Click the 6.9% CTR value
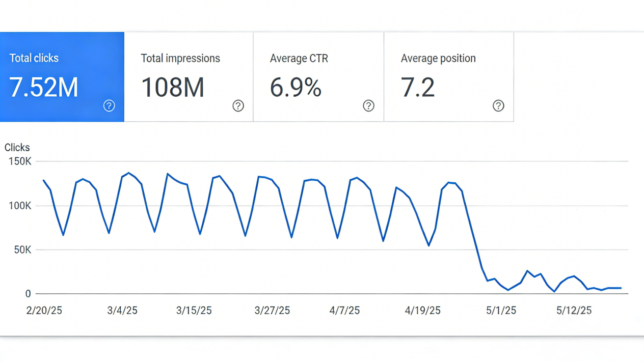 point(296,88)
